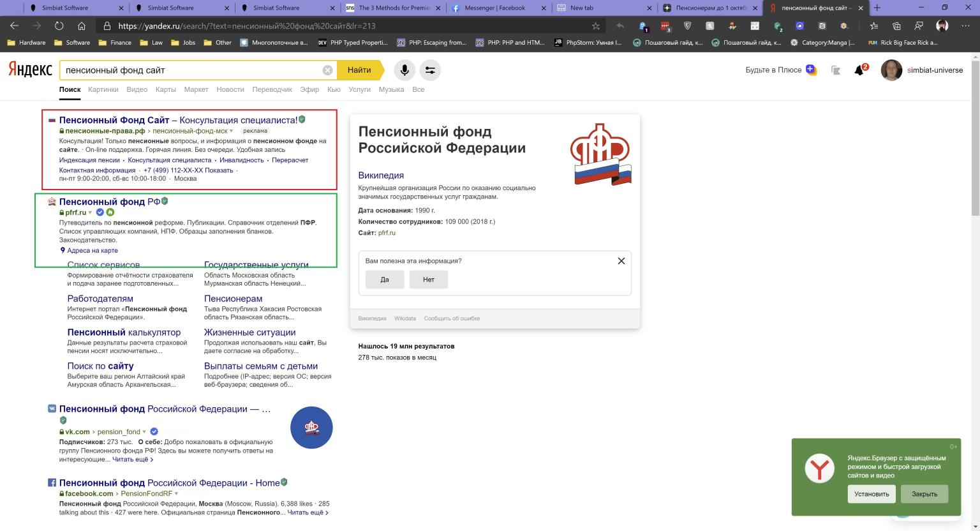Open the Новости search tab

pos(230,89)
